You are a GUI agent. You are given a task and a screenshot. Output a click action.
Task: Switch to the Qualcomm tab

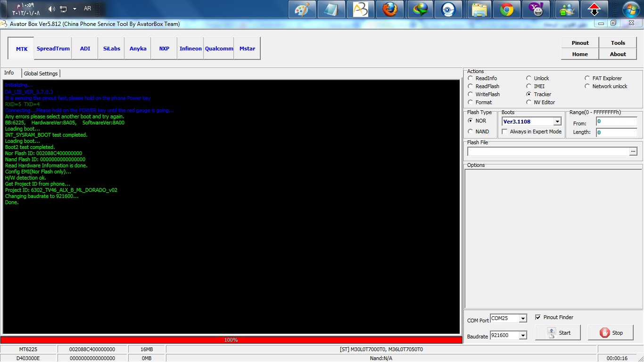coord(219,49)
